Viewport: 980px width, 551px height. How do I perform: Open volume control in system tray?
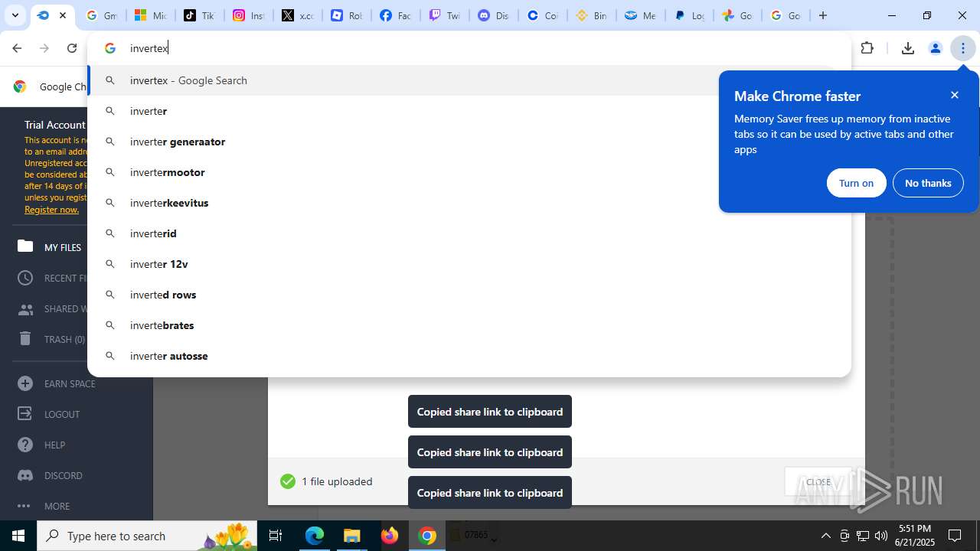881,536
